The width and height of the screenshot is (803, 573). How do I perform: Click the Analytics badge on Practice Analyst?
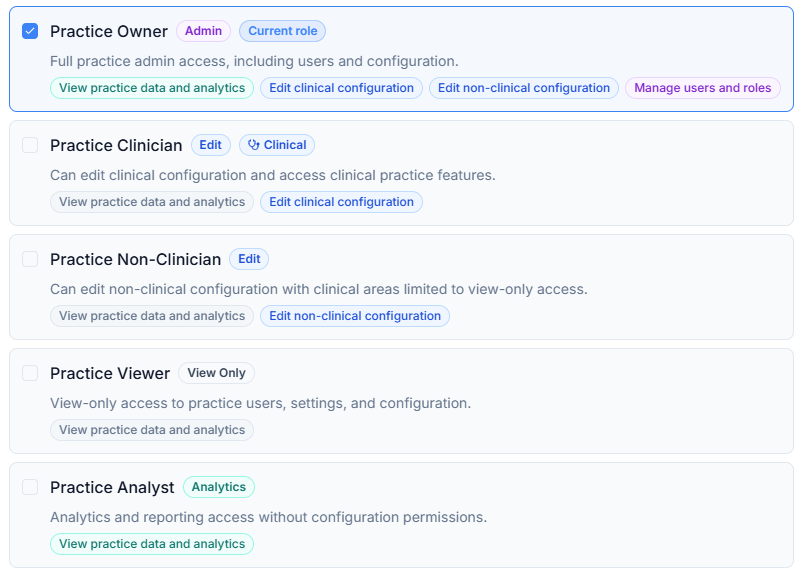(x=219, y=487)
